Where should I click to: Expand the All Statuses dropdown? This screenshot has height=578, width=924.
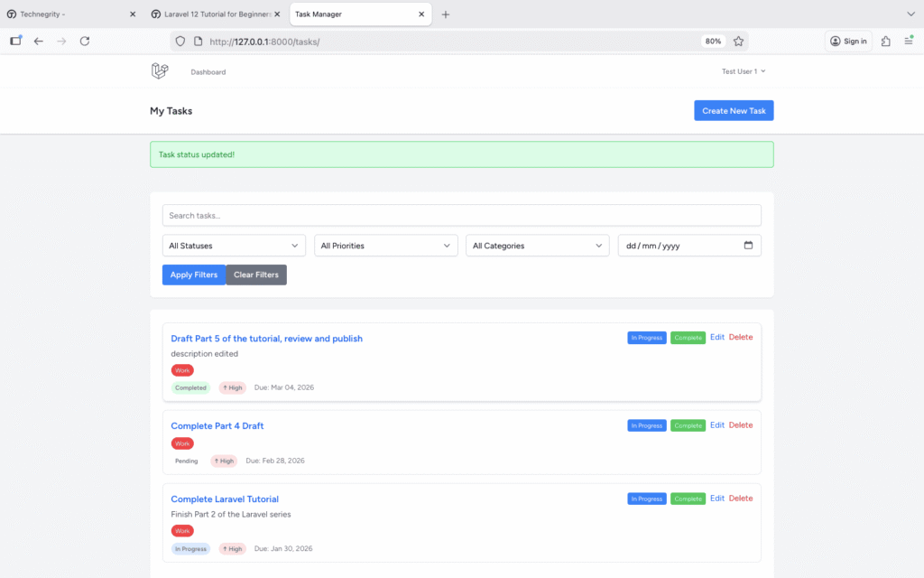(x=234, y=246)
